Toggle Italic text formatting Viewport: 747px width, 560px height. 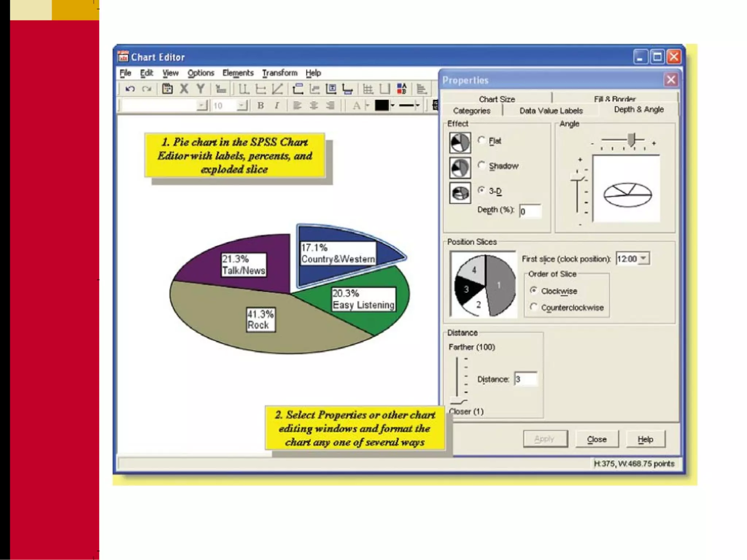(277, 106)
